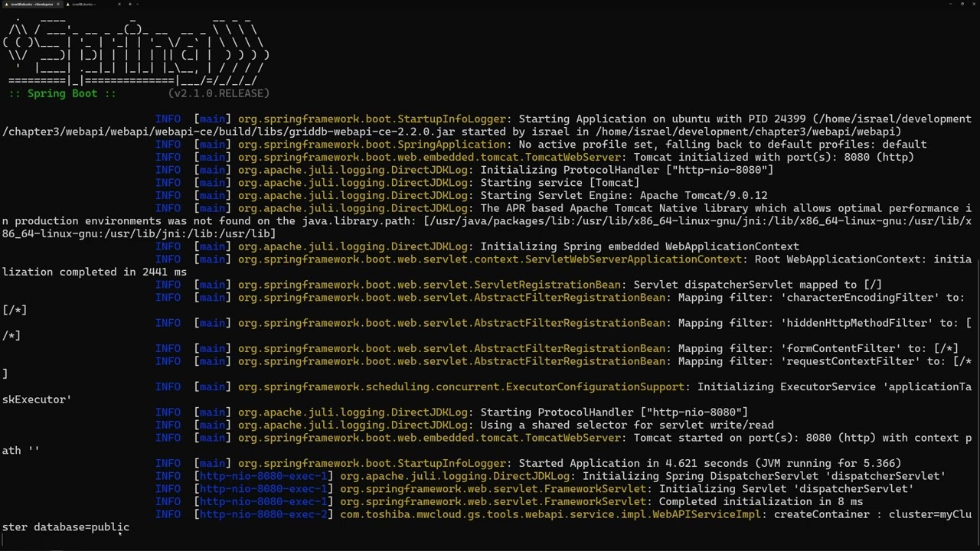980x551 pixels.
Task: Click 'Starting service [Tomcat]' log message
Action: (x=560, y=183)
